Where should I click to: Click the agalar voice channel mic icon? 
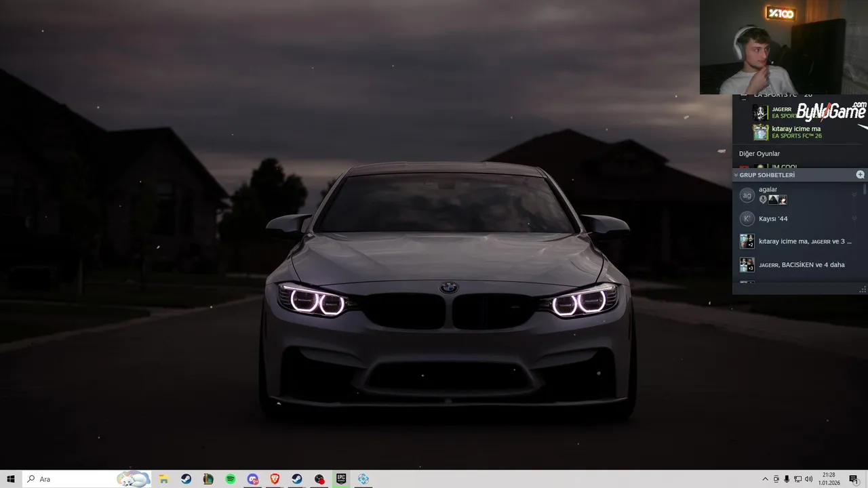tap(763, 200)
